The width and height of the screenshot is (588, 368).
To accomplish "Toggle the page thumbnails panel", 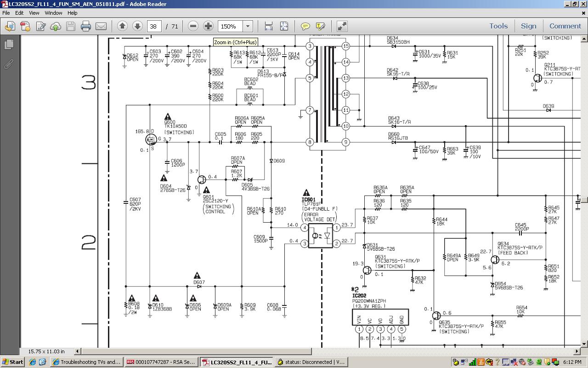I will 9,45.
